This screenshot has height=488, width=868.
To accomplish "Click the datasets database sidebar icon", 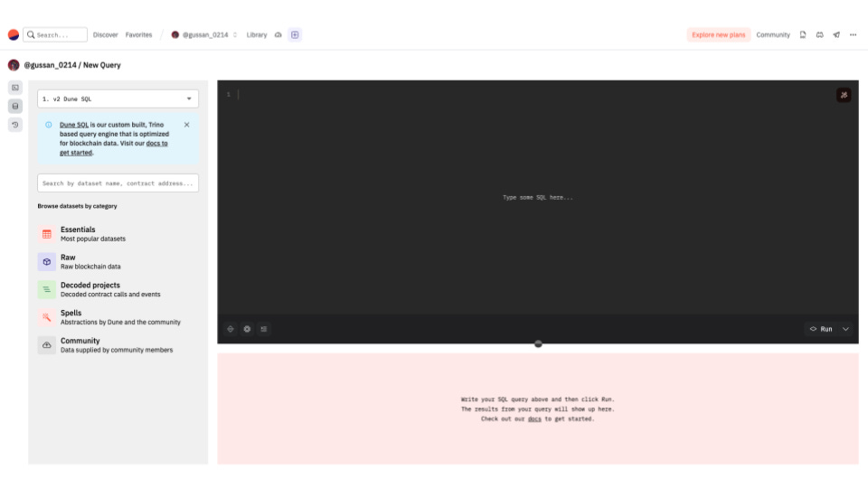I will click(15, 107).
